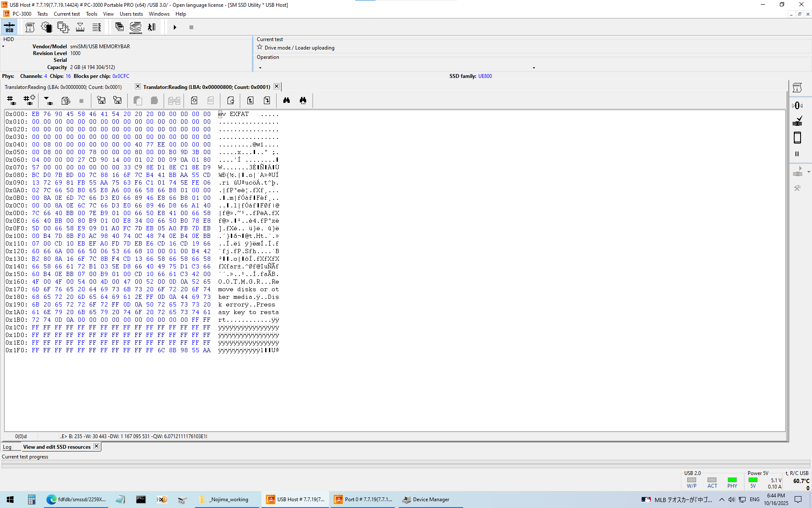The height and width of the screenshot is (508, 812).
Task: Switch to Translator LBA 0x00000000 tab
Action: pos(63,87)
